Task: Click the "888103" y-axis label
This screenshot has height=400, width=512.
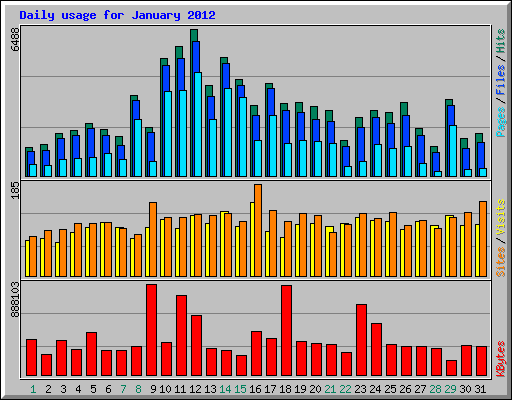Action: tap(15, 300)
